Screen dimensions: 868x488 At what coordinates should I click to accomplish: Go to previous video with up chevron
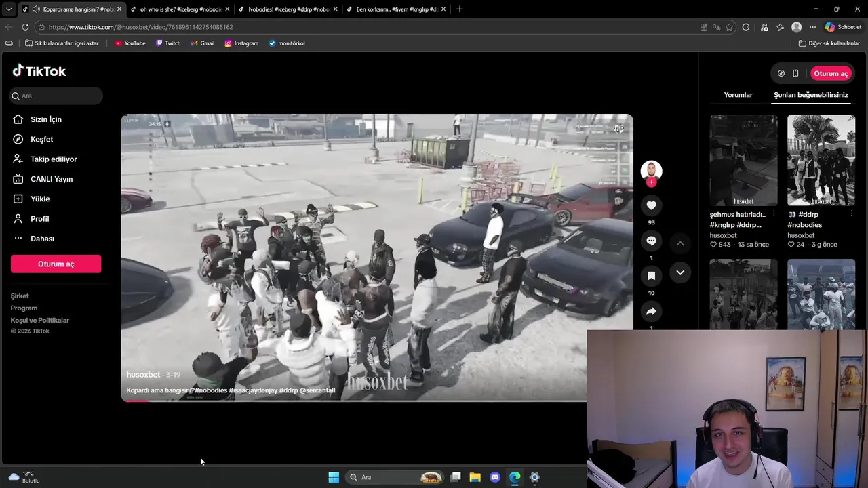point(680,243)
